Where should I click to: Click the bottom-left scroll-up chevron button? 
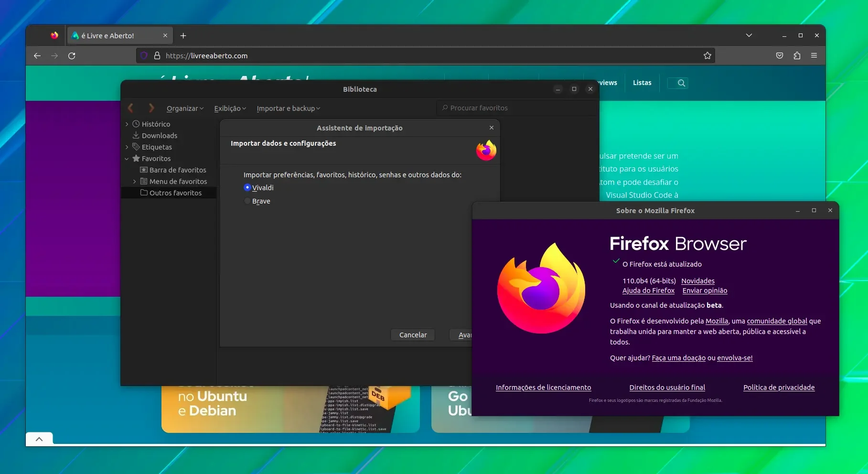click(x=39, y=439)
